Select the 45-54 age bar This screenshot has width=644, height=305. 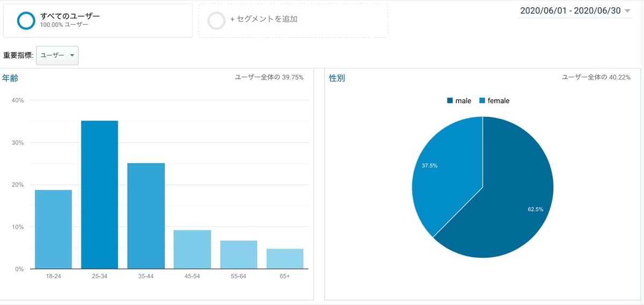pyautogui.click(x=192, y=249)
